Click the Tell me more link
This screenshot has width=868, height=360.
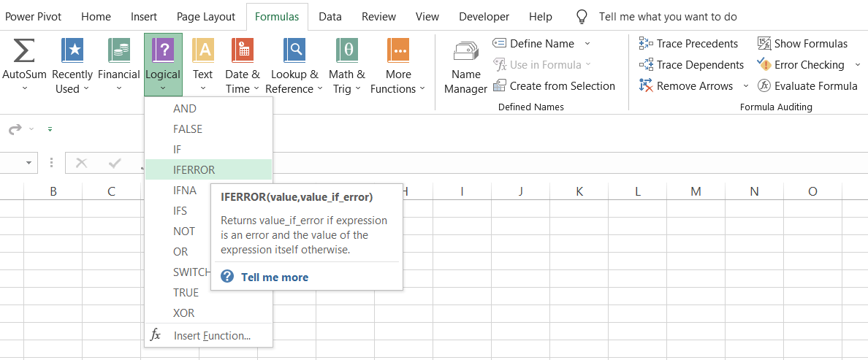point(274,277)
